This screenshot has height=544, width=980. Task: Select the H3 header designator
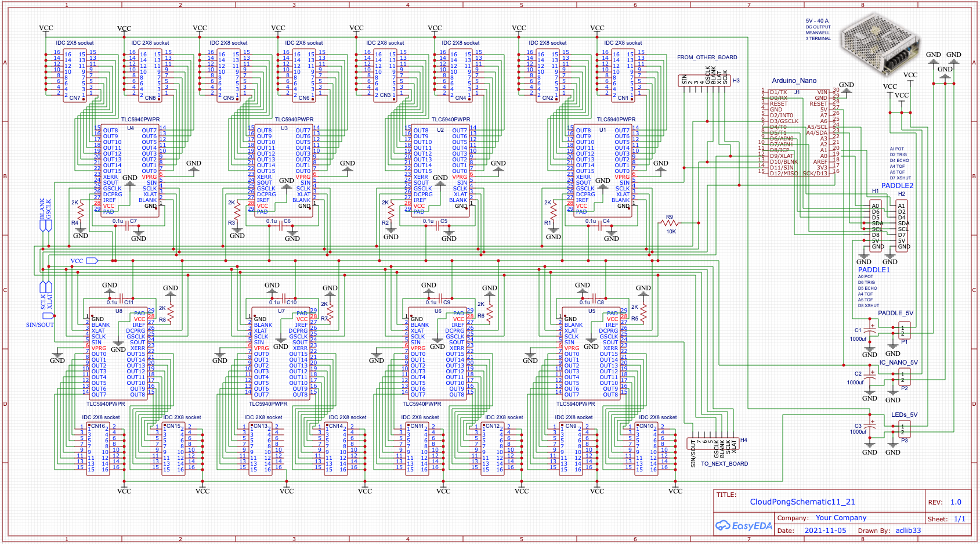736,81
